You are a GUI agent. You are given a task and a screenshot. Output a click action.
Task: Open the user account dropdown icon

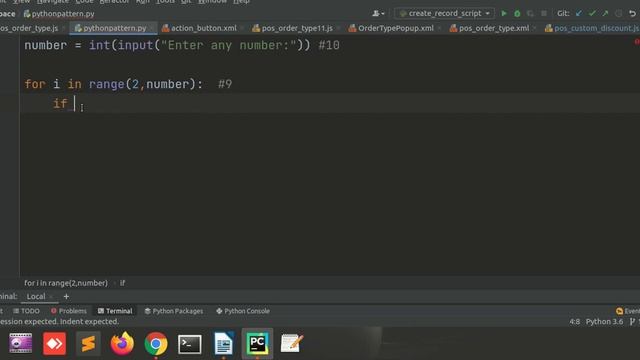click(378, 13)
